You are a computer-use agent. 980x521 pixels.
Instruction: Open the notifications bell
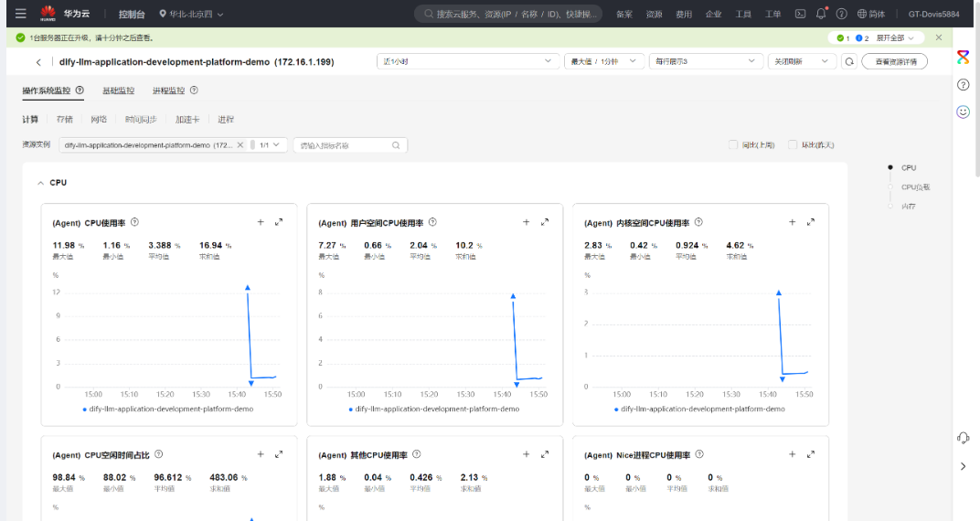click(x=821, y=14)
